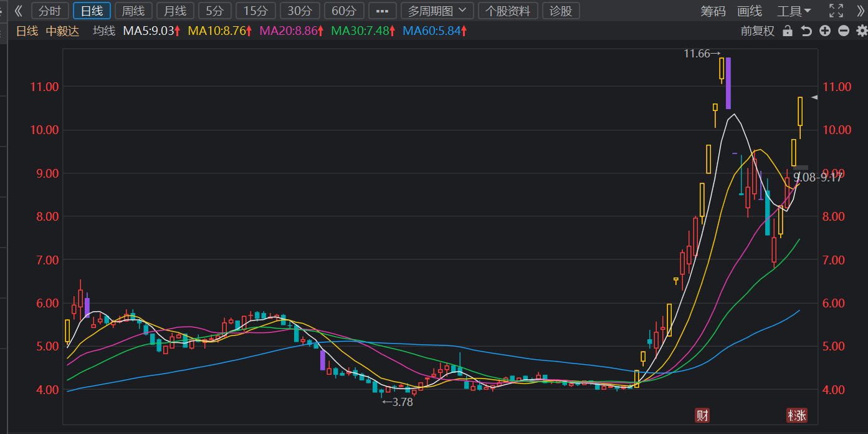Open the 均线 indicator selector
This screenshot has width=868, height=434.
point(104,31)
